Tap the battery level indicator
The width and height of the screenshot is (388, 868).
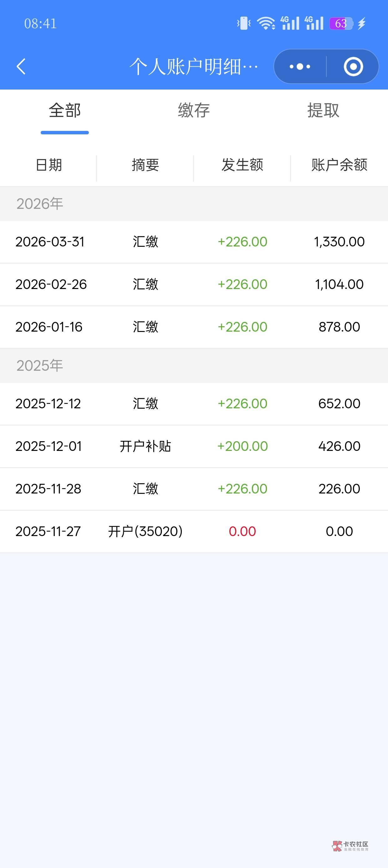[x=341, y=23]
